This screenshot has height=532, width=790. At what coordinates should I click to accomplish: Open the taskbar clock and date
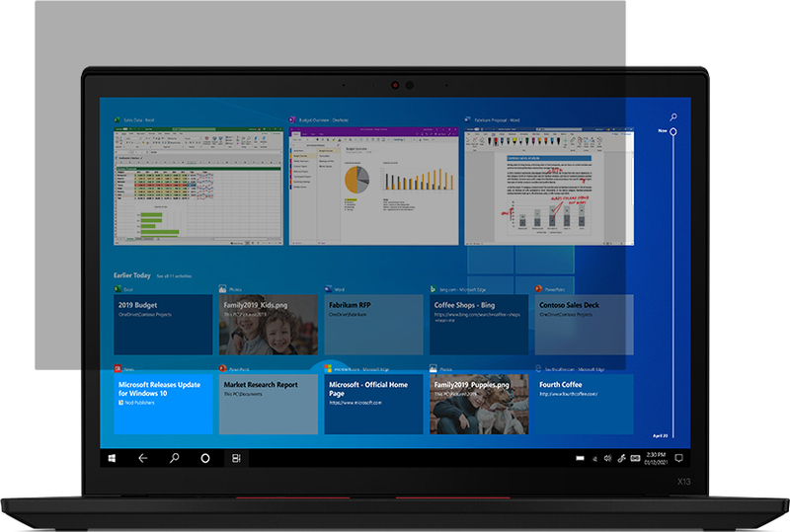pyautogui.click(x=655, y=458)
